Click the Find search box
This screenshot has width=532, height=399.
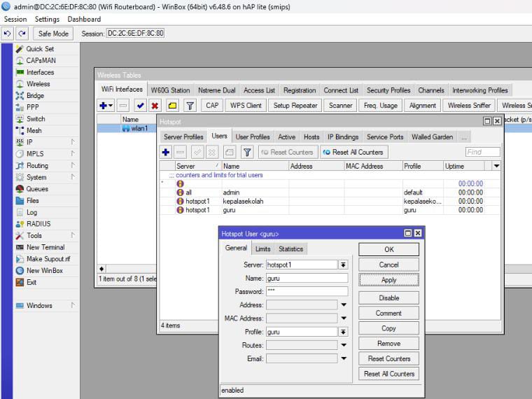coord(483,152)
